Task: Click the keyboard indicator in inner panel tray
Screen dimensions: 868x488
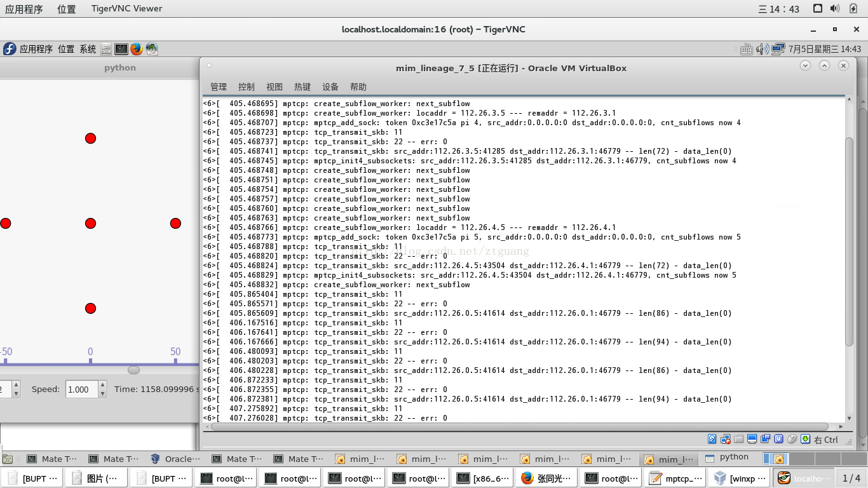Action: 747,49
